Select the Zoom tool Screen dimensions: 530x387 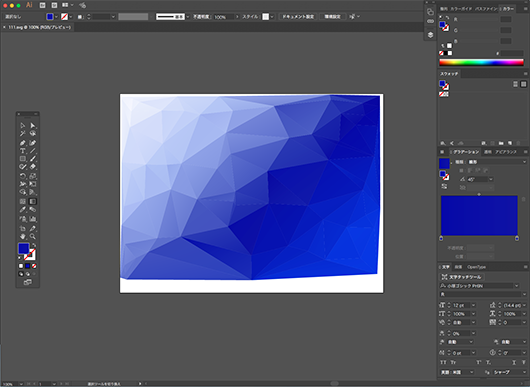tap(33, 237)
